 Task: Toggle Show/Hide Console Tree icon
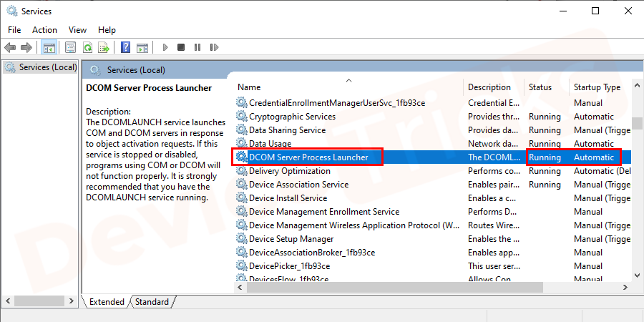[x=49, y=48]
